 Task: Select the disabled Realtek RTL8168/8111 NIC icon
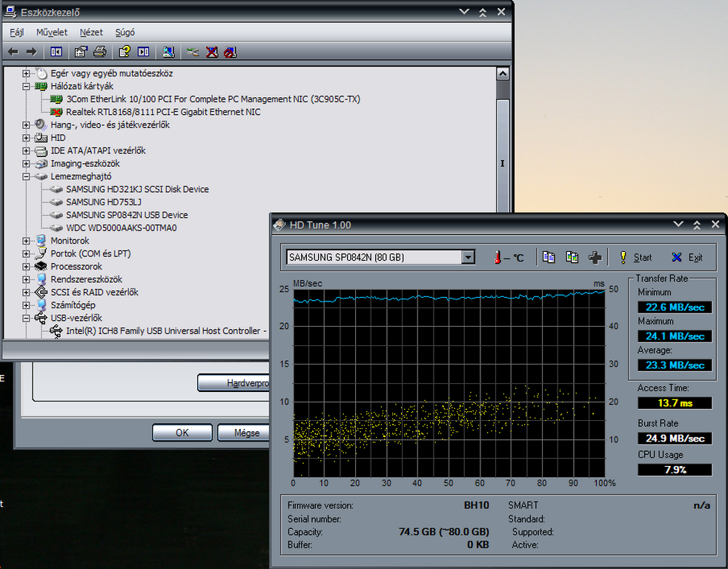[x=56, y=112]
